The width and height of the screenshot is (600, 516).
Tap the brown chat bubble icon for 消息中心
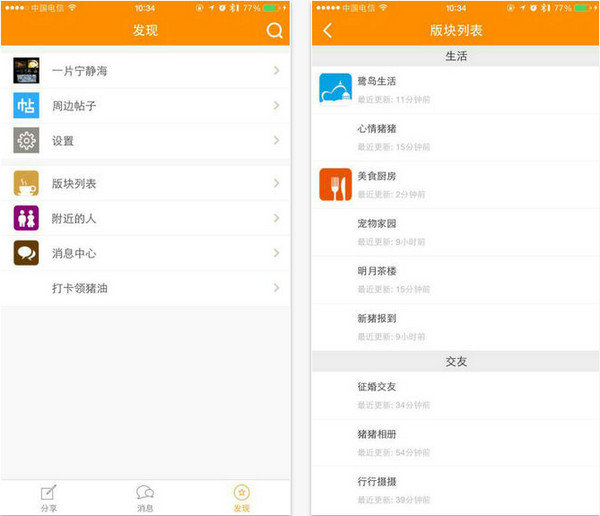click(x=26, y=253)
